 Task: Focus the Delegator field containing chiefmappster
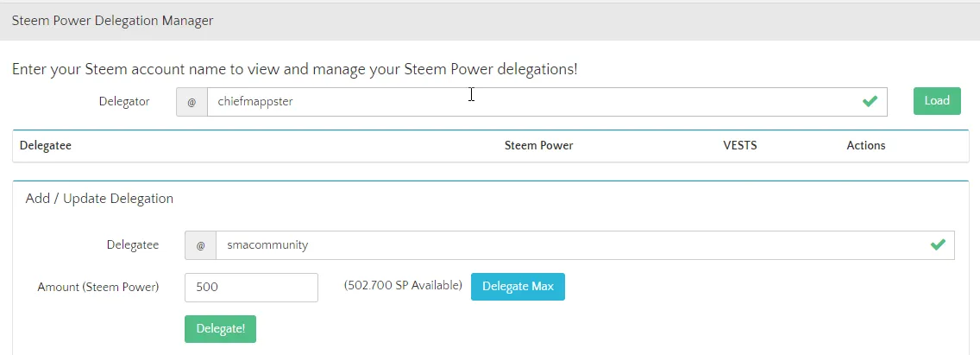coord(547,101)
